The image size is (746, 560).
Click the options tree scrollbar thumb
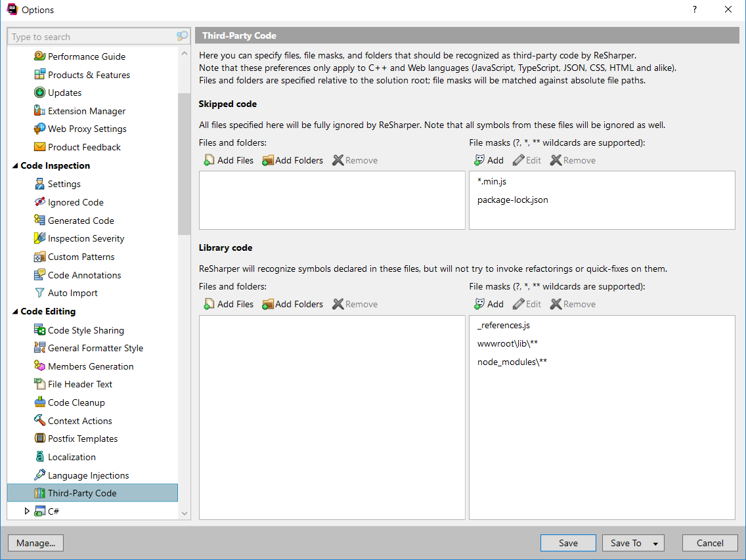coord(184,163)
